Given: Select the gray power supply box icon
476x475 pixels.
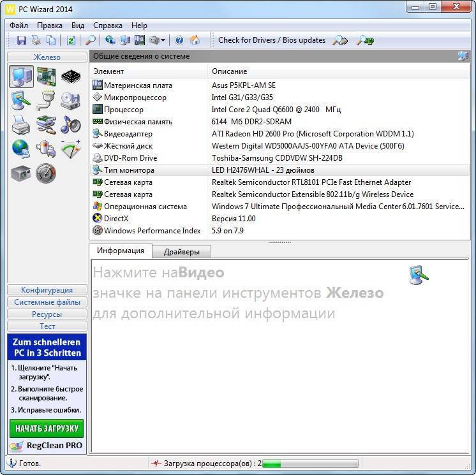Looking at the screenshot, I should coord(21,173).
